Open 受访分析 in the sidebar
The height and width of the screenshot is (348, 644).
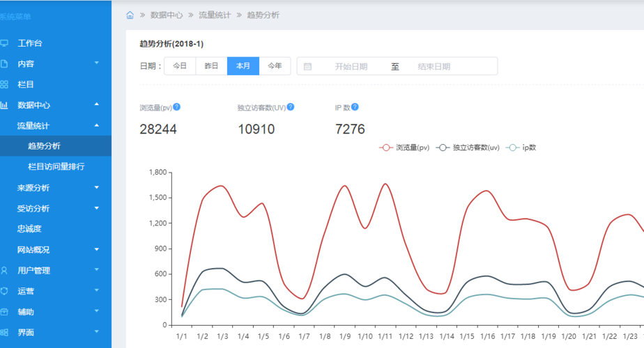point(33,209)
